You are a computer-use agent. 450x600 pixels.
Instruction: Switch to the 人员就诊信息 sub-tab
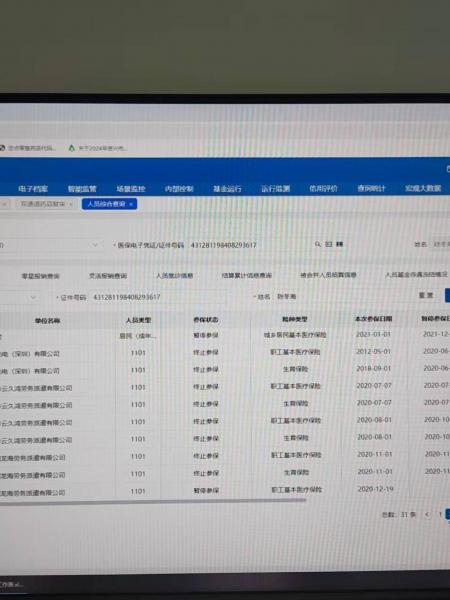point(174,276)
